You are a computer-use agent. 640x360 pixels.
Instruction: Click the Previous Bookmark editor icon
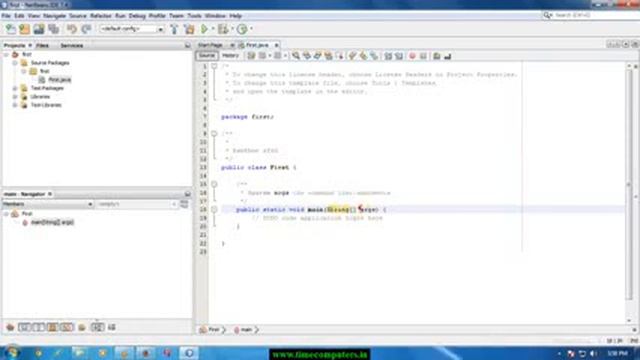coord(352,56)
